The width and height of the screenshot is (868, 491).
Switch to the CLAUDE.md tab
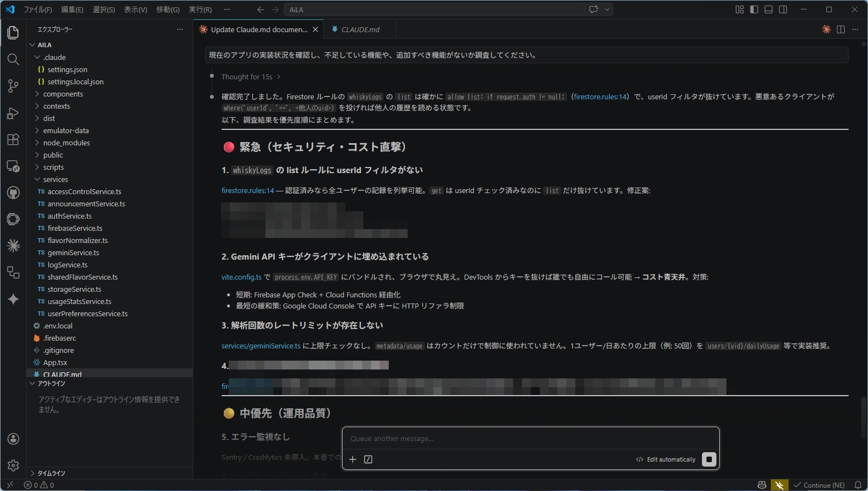tap(360, 29)
